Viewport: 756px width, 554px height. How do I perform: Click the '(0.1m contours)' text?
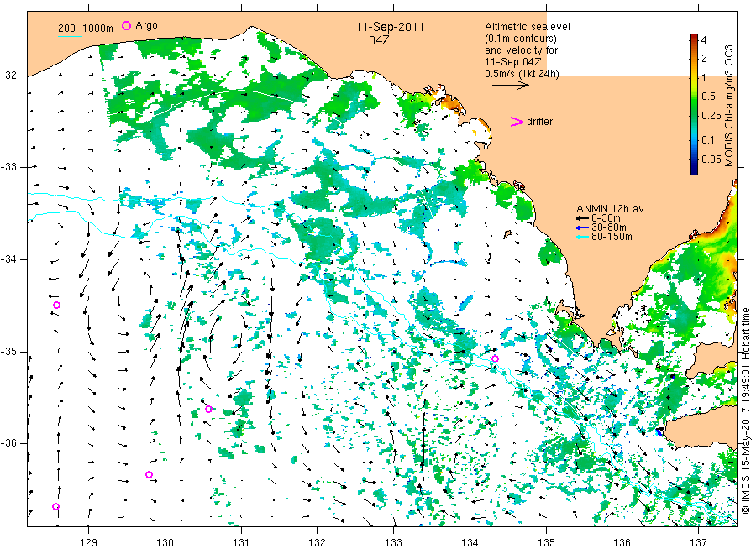(x=520, y=39)
